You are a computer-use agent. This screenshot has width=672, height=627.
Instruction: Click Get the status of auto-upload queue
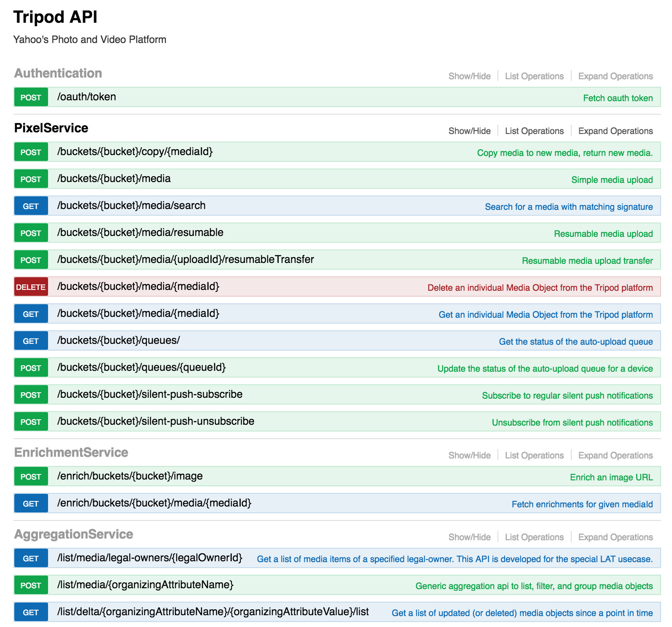576,342
